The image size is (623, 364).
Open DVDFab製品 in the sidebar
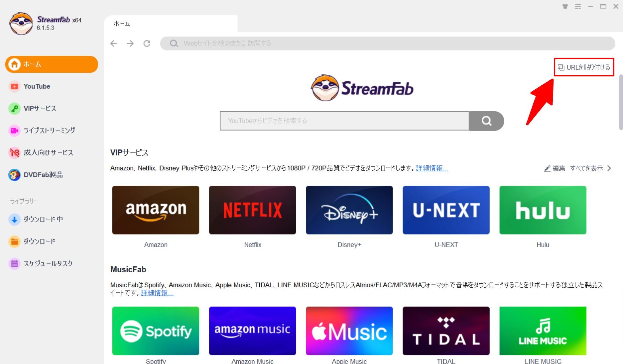pyautogui.click(x=43, y=175)
